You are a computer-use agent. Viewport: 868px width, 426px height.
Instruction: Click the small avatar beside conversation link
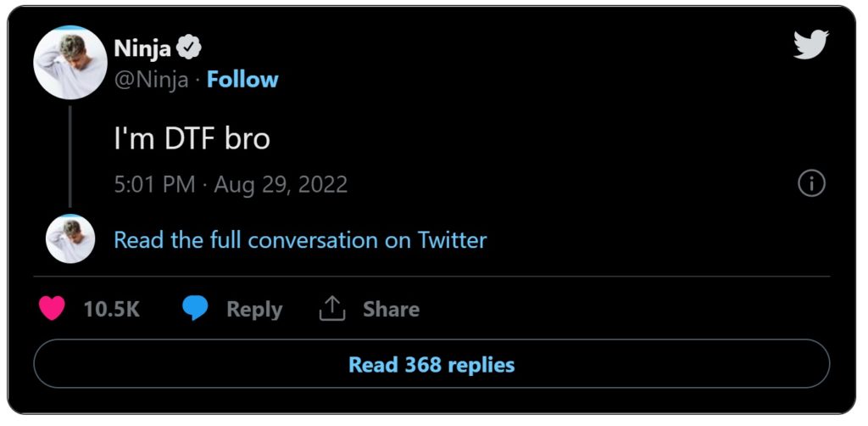pos(70,238)
